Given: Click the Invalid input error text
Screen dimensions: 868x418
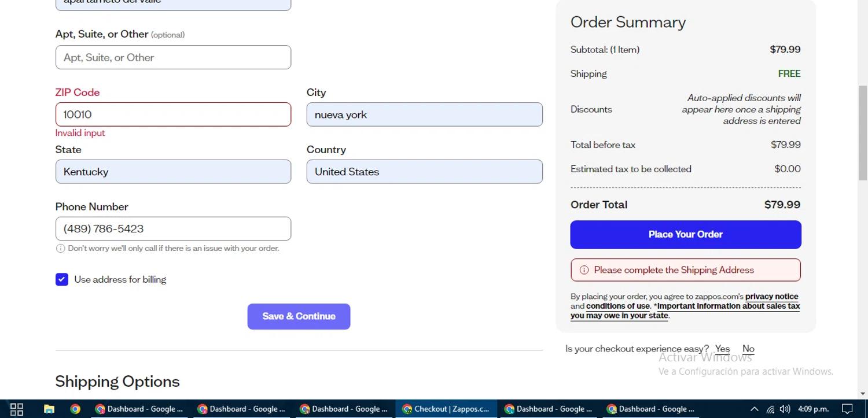Looking at the screenshot, I should coord(80,133).
